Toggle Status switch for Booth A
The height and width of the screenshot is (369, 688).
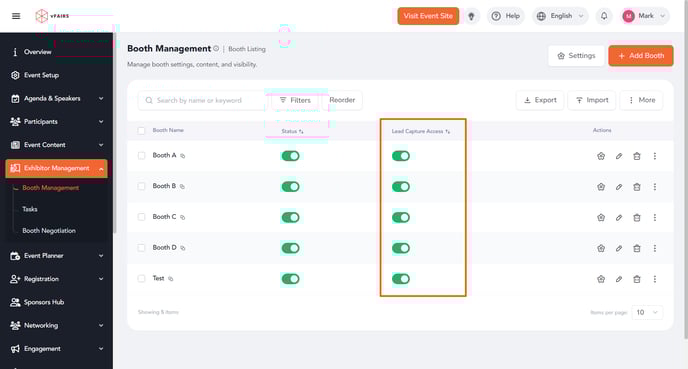tap(290, 156)
